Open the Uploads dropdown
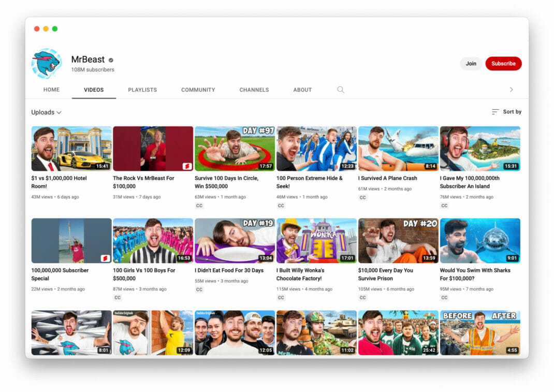This screenshot has width=554, height=392. pyautogui.click(x=46, y=112)
